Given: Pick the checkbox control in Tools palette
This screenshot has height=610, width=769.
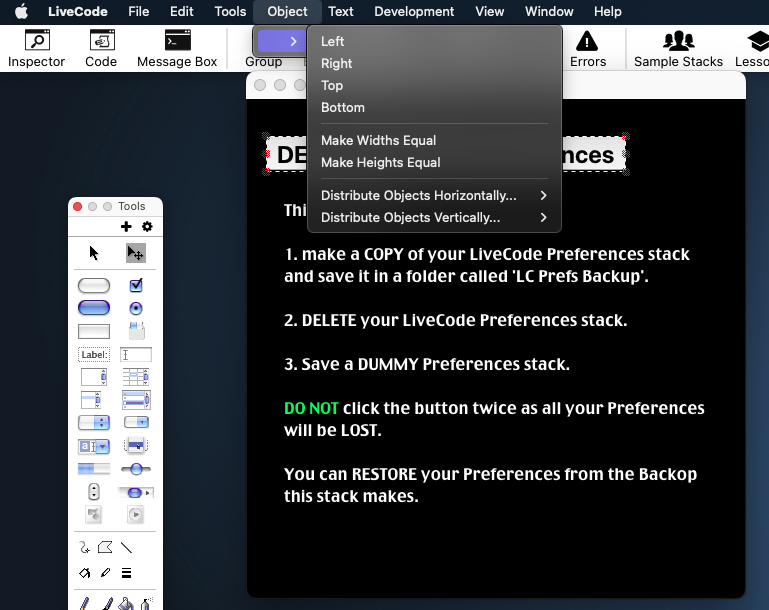Looking at the screenshot, I should pos(136,285).
